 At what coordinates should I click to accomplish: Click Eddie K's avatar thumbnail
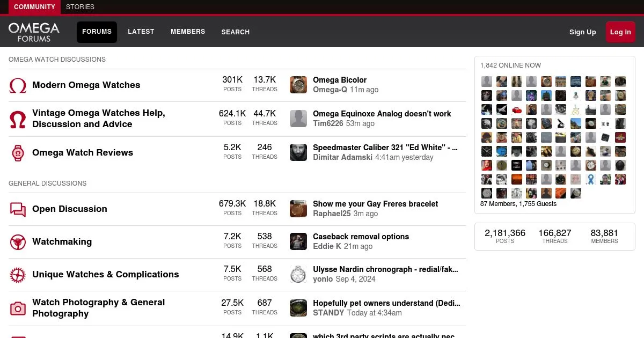click(x=298, y=242)
